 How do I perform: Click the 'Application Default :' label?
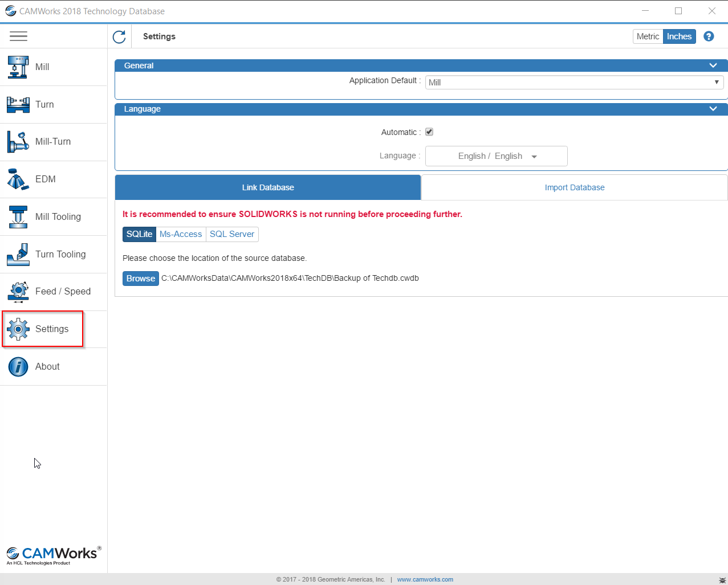pos(385,81)
